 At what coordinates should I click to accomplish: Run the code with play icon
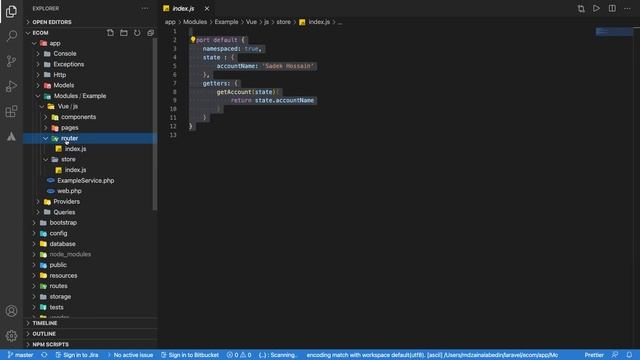(596, 9)
